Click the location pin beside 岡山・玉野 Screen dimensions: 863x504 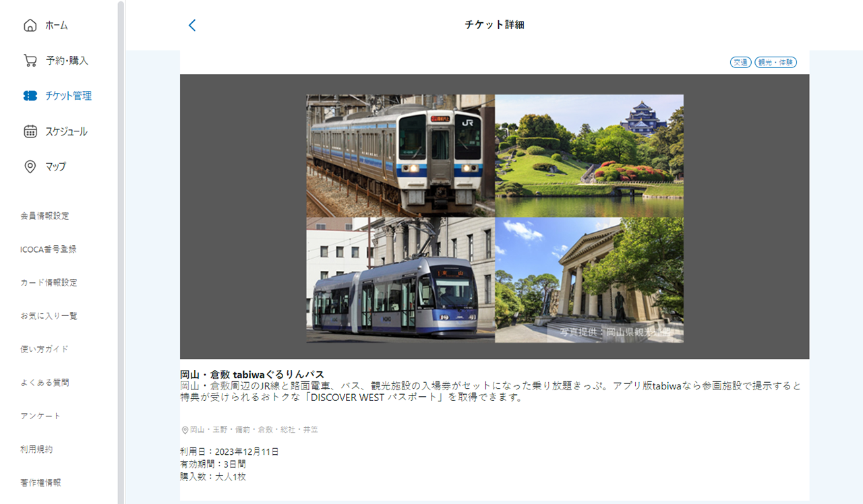point(185,430)
